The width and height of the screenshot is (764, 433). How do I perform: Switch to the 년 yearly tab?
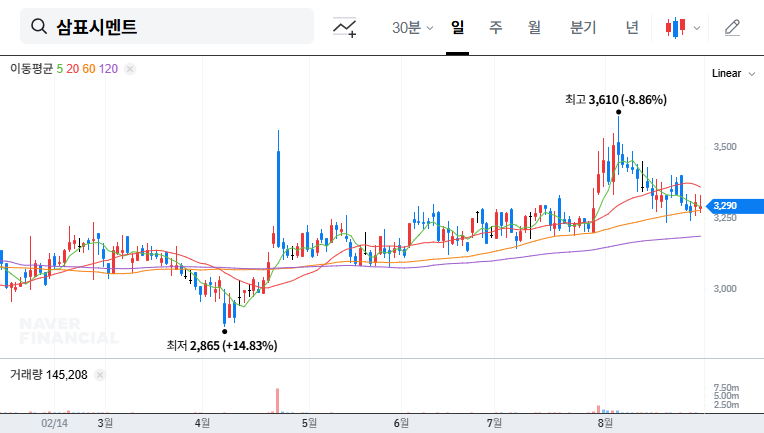(632, 27)
